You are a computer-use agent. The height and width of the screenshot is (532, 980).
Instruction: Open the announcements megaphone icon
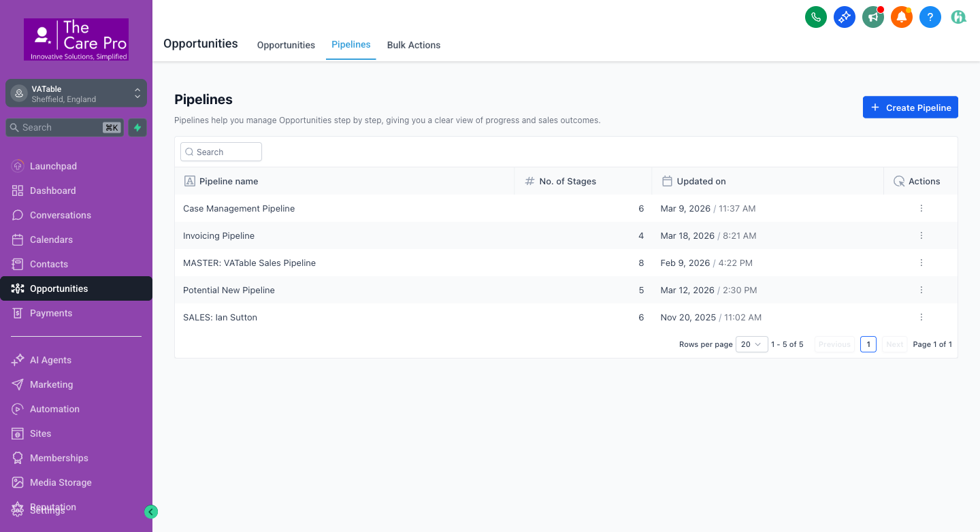pos(873,17)
